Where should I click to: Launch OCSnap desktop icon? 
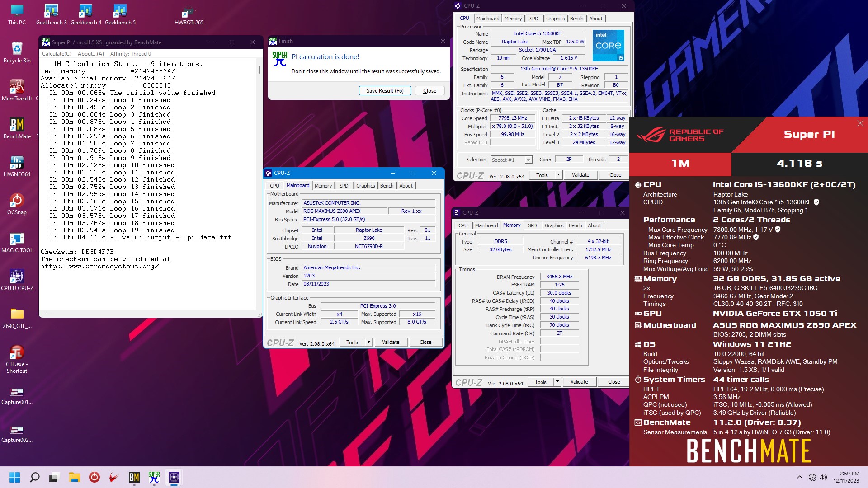point(17,204)
